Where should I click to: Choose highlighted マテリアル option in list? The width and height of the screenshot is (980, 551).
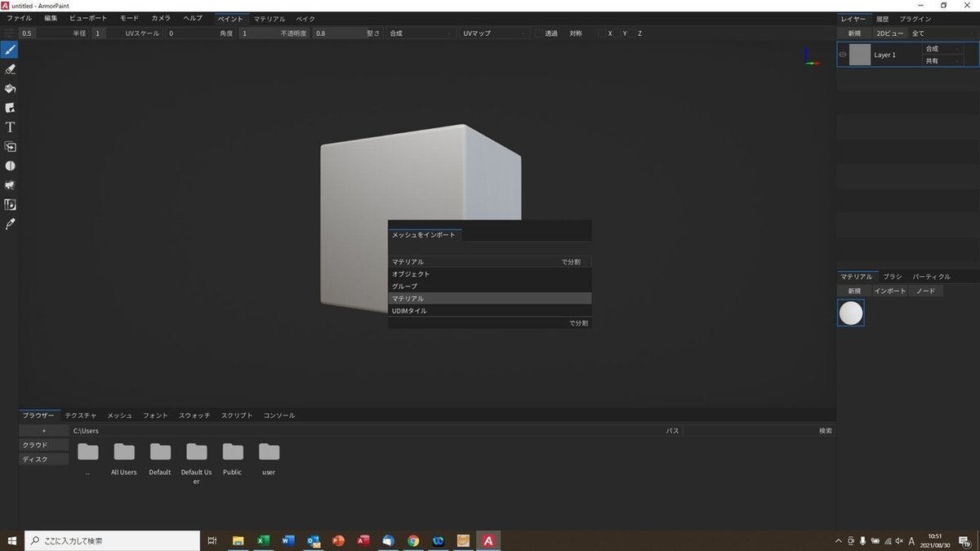(490, 299)
